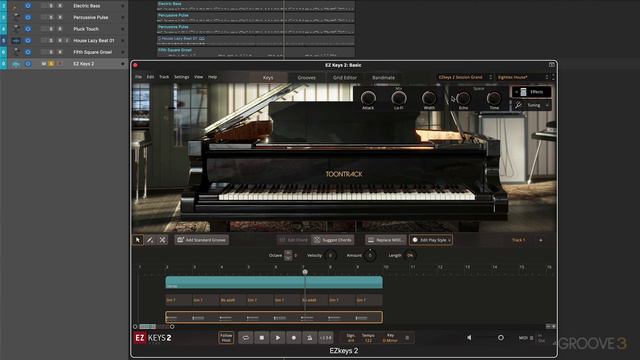The height and width of the screenshot is (360, 640).
Task: Toggle loop playback in EZkeys transport
Action: [x=245, y=338]
